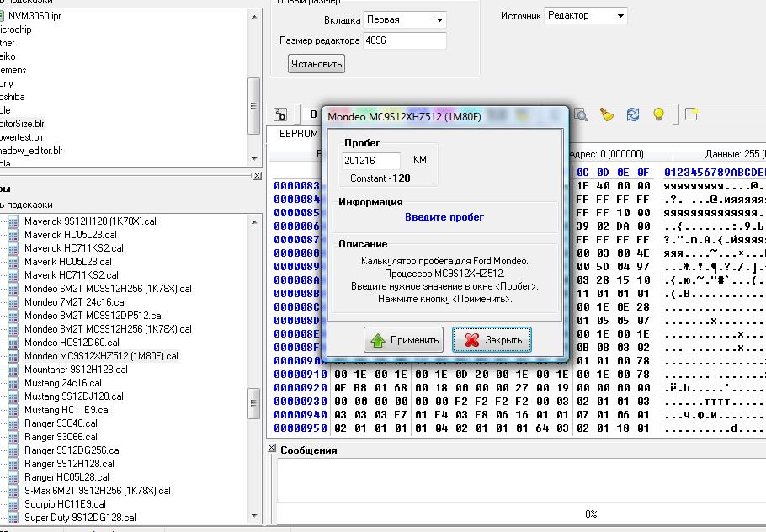
Task: Click the 0C column header in hex editor
Action: coord(582,173)
